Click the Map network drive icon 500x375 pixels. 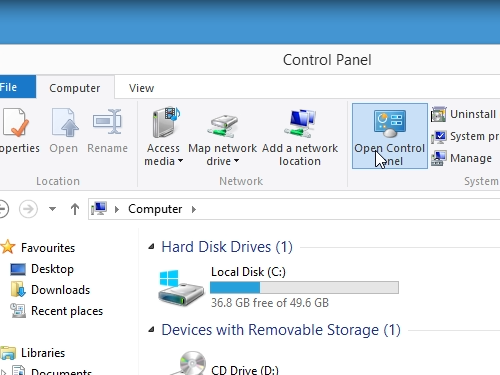[223, 126]
